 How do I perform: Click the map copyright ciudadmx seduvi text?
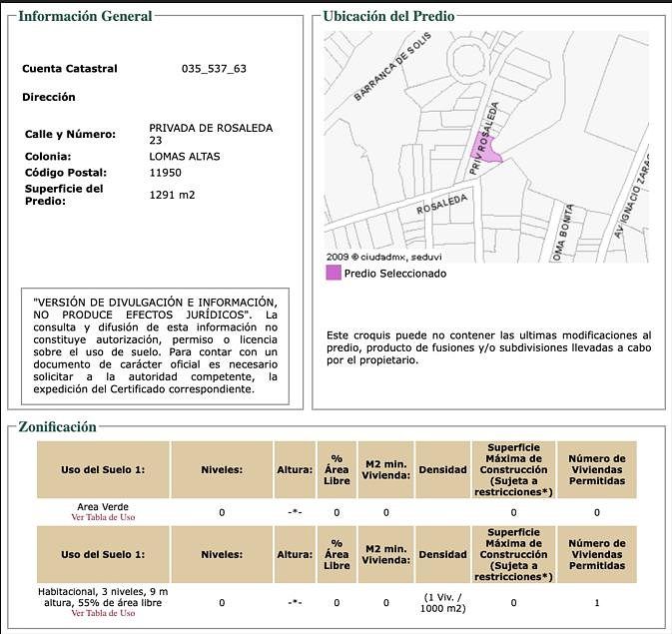[384, 258]
